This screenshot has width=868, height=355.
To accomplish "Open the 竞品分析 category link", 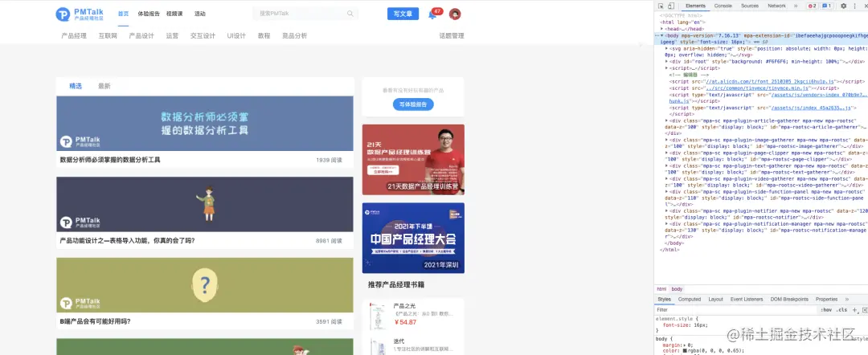I will pyautogui.click(x=294, y=36).
